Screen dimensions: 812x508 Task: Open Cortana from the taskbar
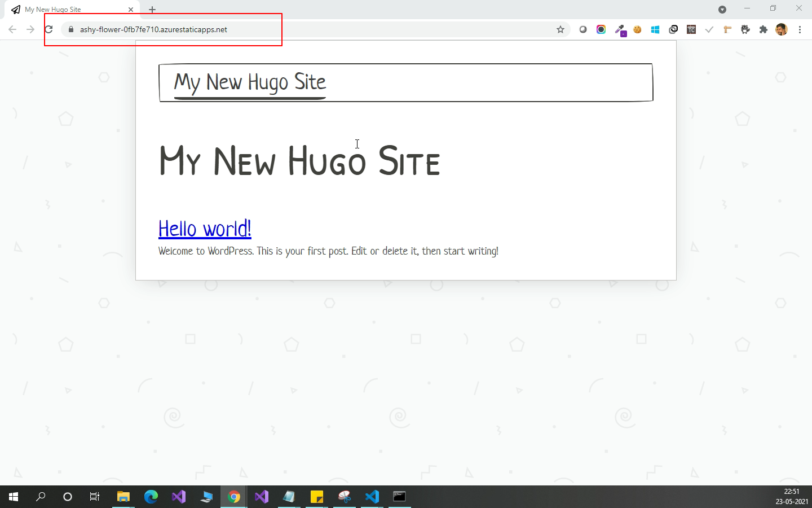(68, 497)
